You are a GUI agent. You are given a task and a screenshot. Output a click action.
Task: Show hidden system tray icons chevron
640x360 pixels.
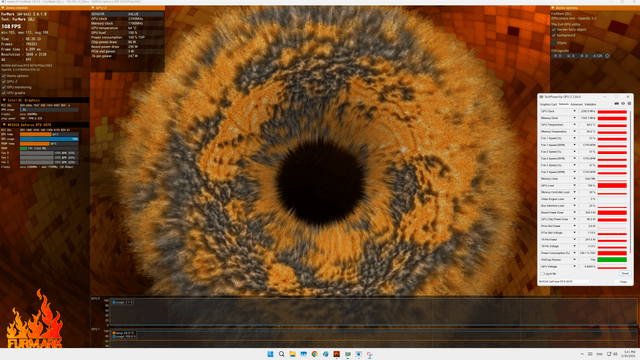(x=582, y=354)
